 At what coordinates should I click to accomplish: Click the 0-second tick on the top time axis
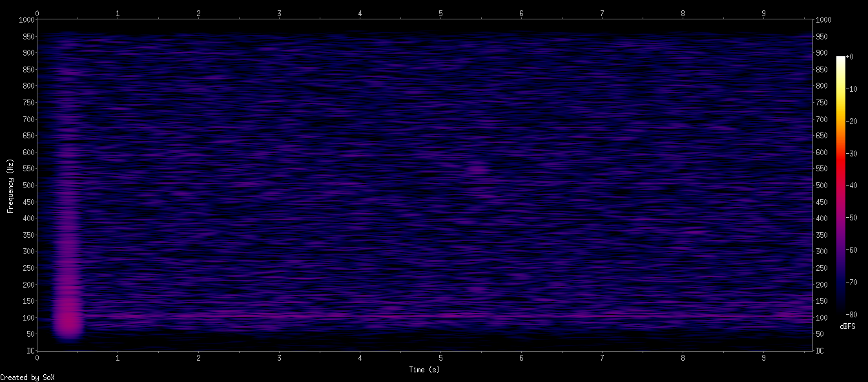(37, 12)
